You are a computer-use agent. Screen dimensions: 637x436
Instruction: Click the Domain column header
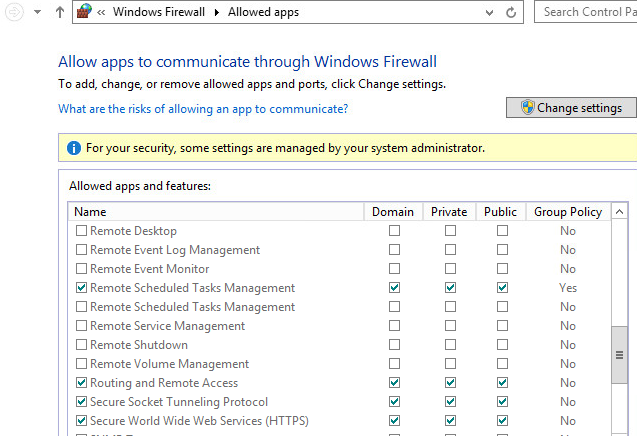point(393,212)
